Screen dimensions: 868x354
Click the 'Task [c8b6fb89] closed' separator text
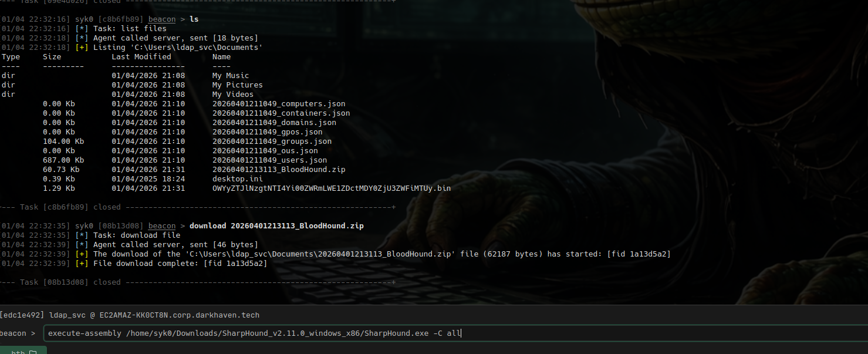(x=70, y=207)
